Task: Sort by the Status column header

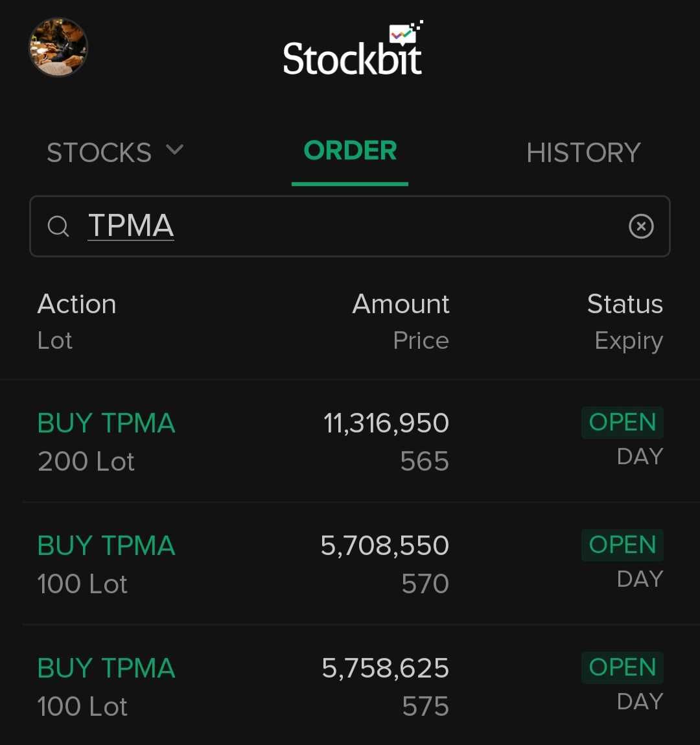Action: [625, 304]
